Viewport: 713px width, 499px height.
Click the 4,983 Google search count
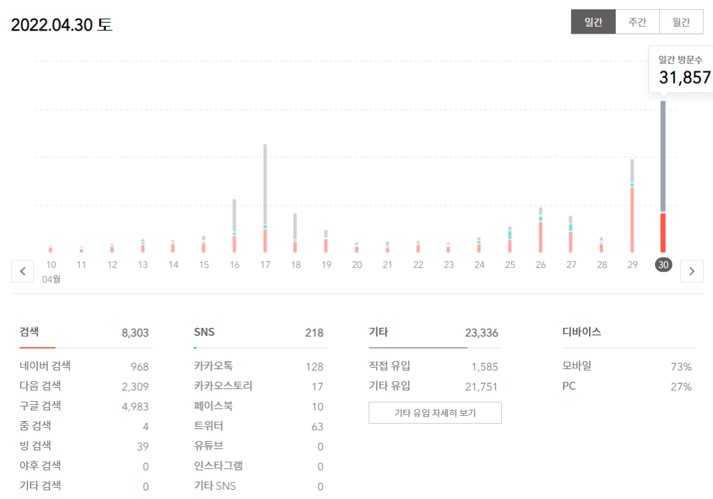(x=135, y=407)
